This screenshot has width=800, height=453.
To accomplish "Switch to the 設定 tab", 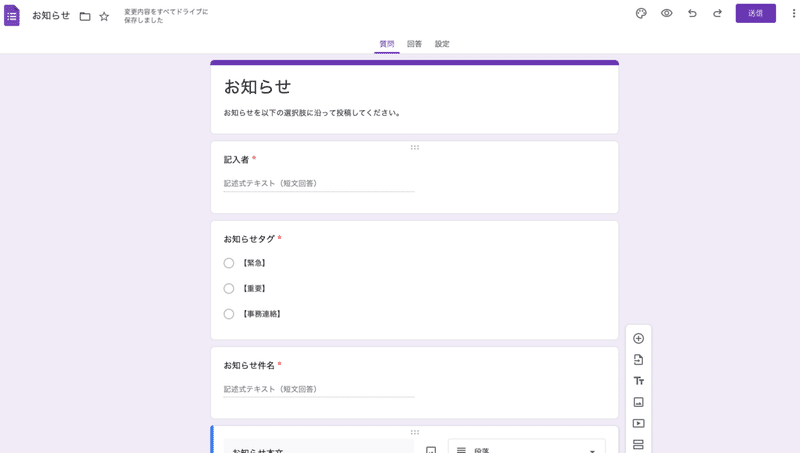I will pyautogui.click(x=442, y=44).
